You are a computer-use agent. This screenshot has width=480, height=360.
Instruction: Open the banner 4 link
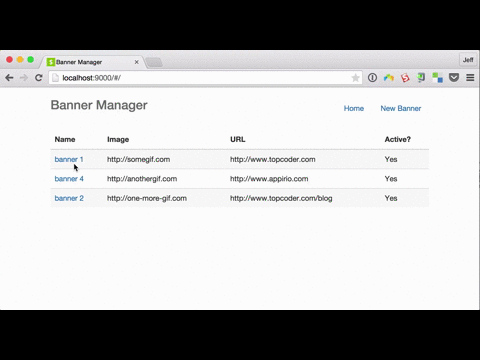[x=69, y=179]
